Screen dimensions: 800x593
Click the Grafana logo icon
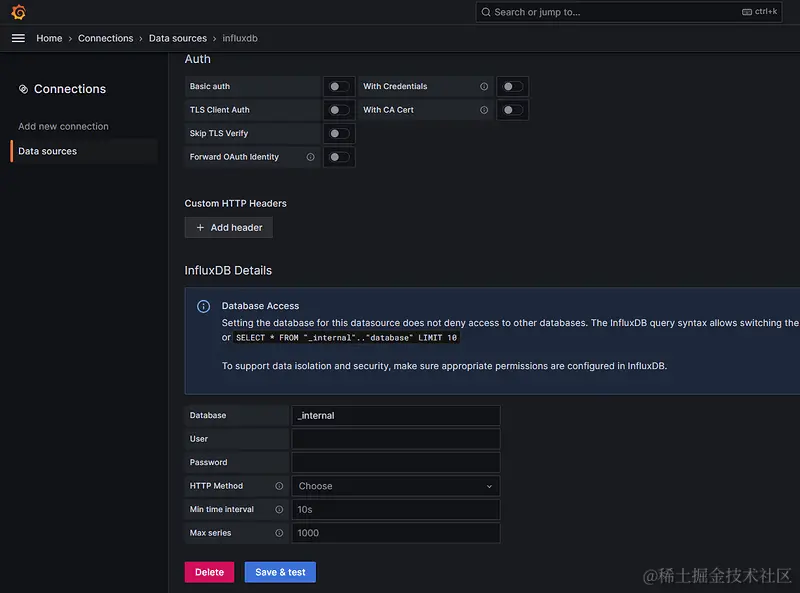coord(18,12)
